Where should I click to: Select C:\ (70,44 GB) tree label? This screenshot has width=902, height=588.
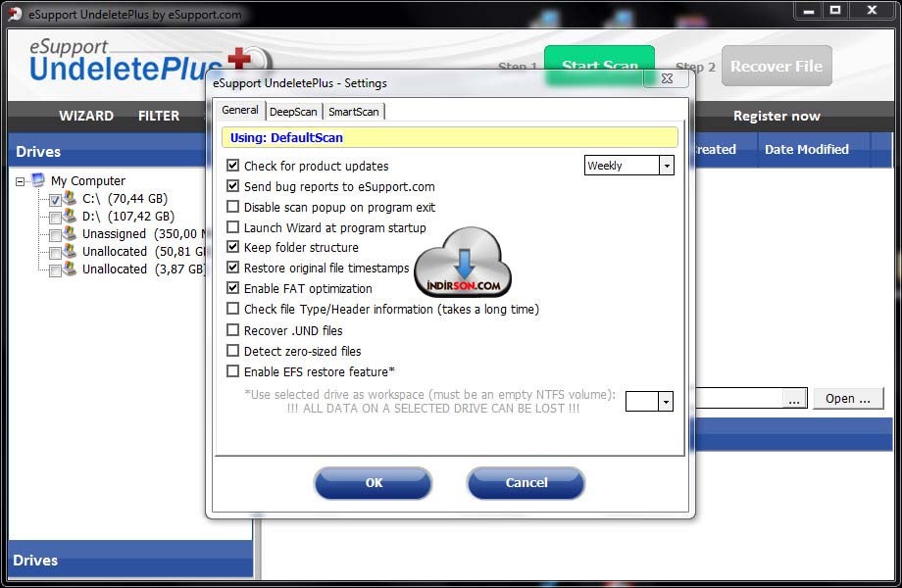(x=125, y=199)
